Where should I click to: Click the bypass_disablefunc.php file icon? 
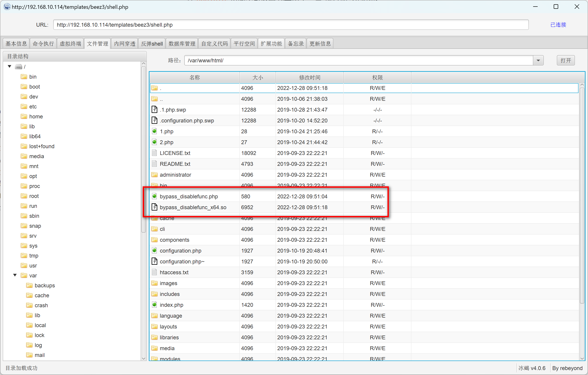tap(154, 196)
